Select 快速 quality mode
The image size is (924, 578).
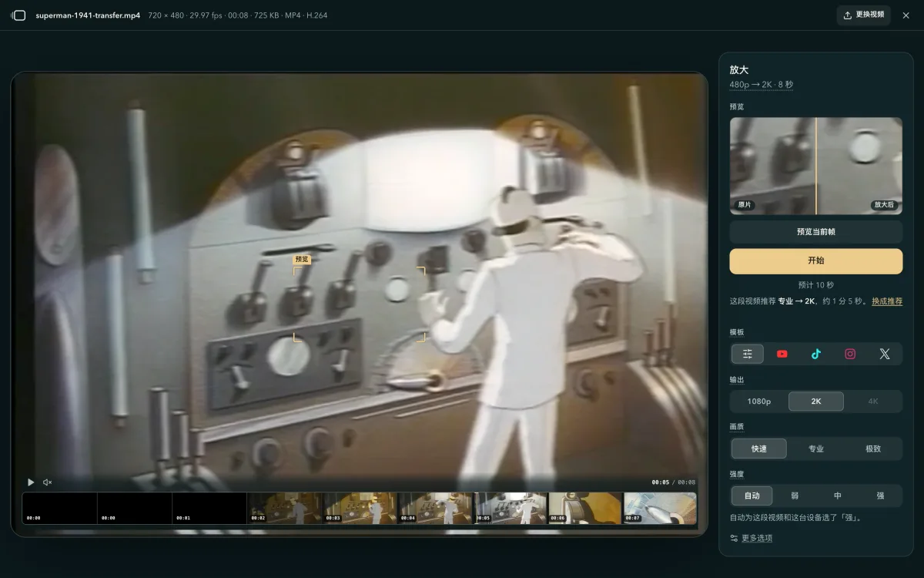point(759,449)
